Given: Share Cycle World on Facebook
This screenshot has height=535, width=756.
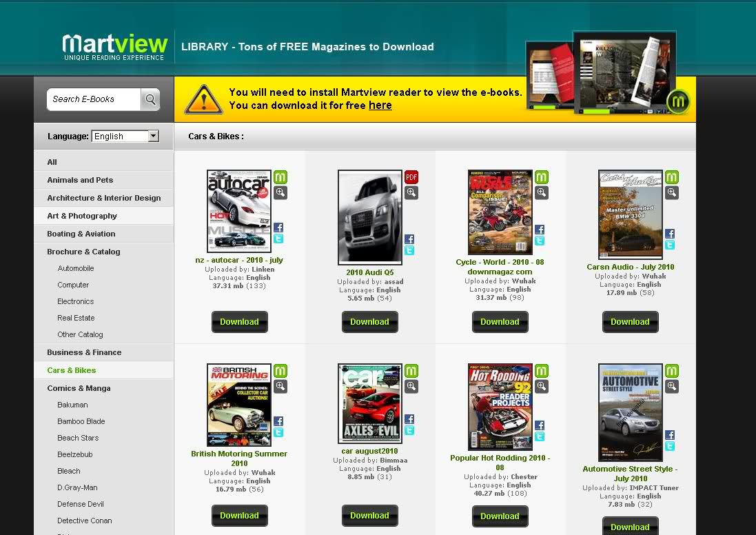Looking at the screenshot, I should click(540, 230).
